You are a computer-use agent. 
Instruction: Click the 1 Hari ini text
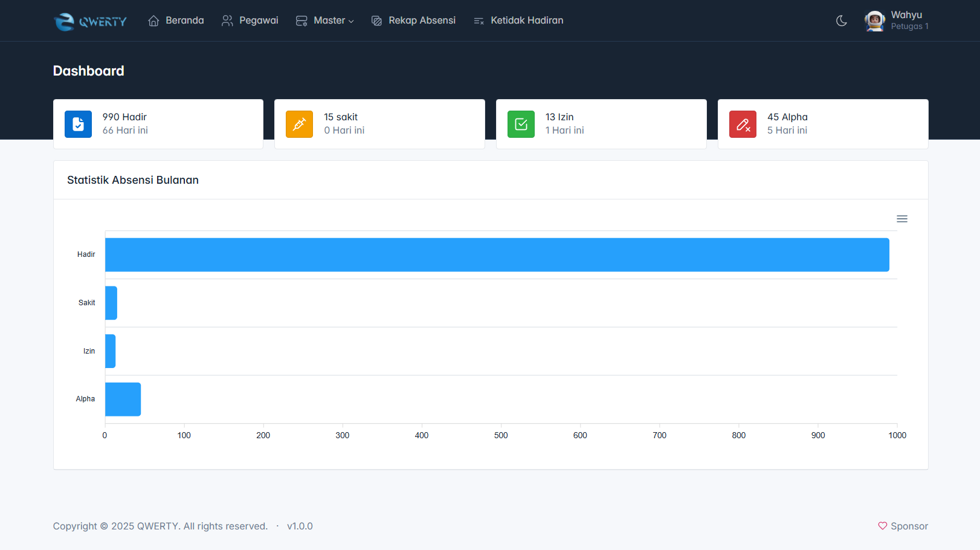tap(565, 131)
